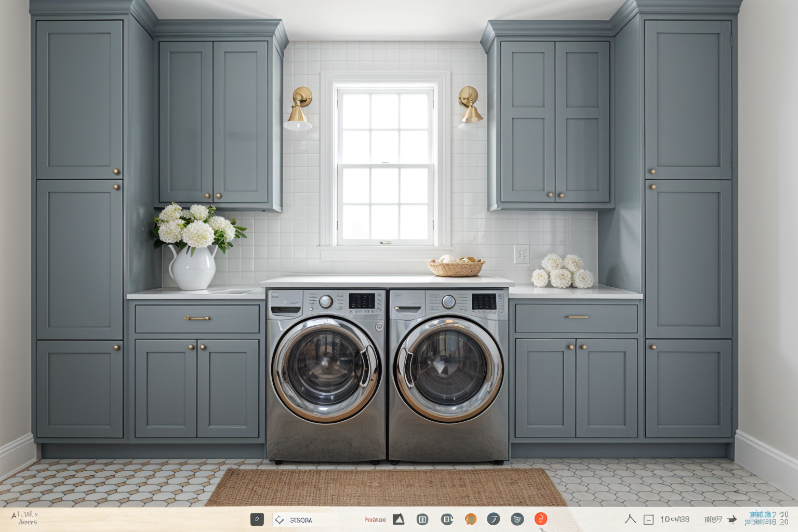798x532 pixels.
Task: Open the gray shield-shaped app icon
Action: 517,519
